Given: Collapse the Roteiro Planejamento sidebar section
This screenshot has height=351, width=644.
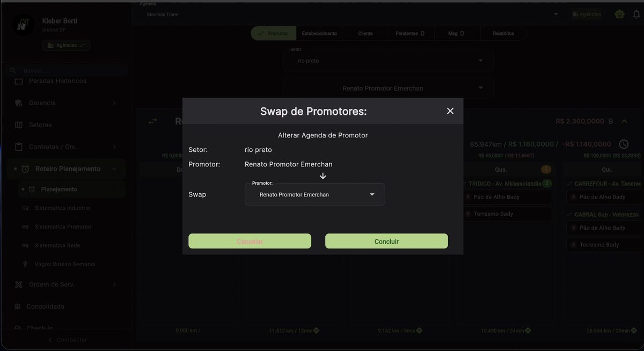Looking at the screenshot, I should tap(115, 168).
